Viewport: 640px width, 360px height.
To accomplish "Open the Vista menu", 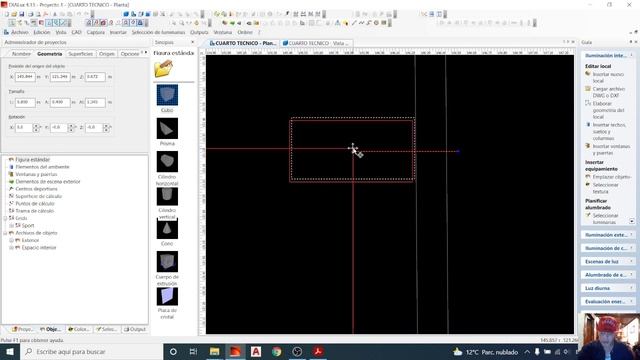I will (61, 32).
